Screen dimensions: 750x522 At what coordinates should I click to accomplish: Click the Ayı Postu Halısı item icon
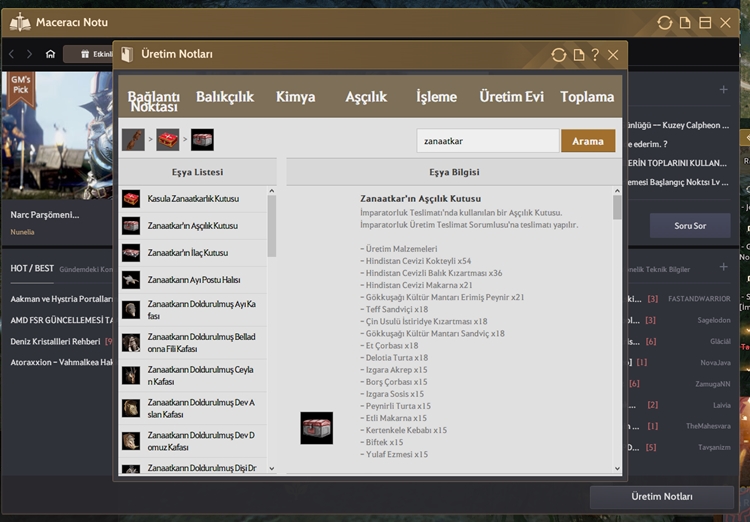(x=131, y=280)
